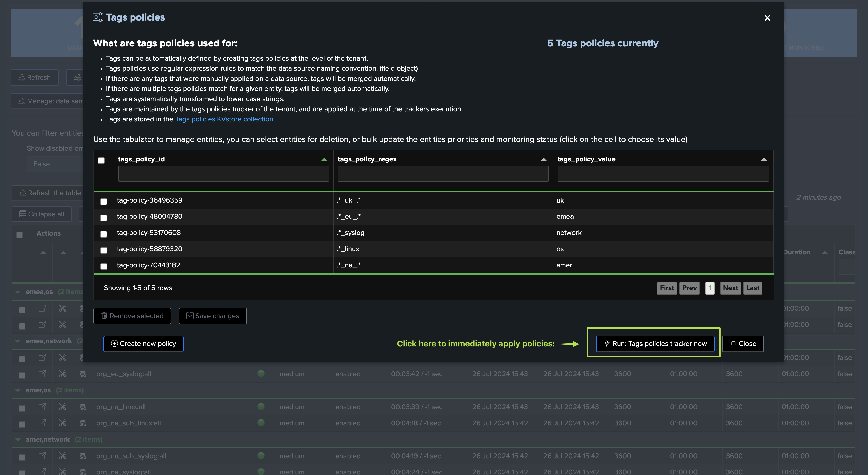
Task: Click the trash icon on Remove selected
Action: click(x=105, y=315)
